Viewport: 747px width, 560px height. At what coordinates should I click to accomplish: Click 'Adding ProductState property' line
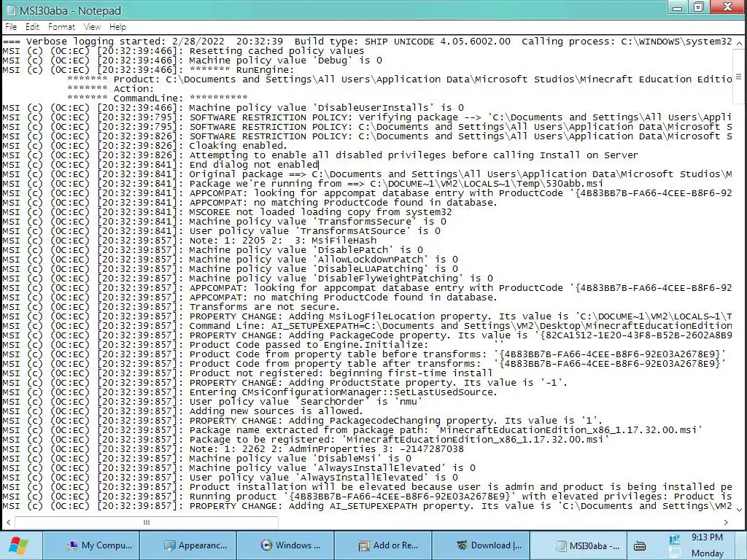[285, 383]
